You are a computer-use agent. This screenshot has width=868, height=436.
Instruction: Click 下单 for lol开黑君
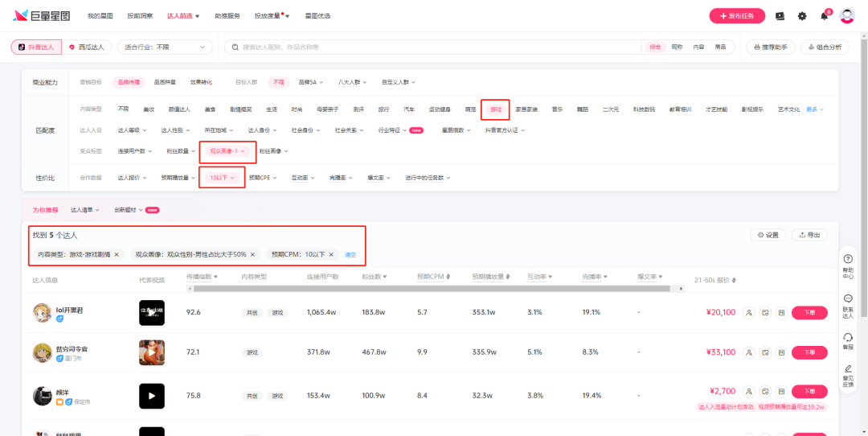(809, 312)
